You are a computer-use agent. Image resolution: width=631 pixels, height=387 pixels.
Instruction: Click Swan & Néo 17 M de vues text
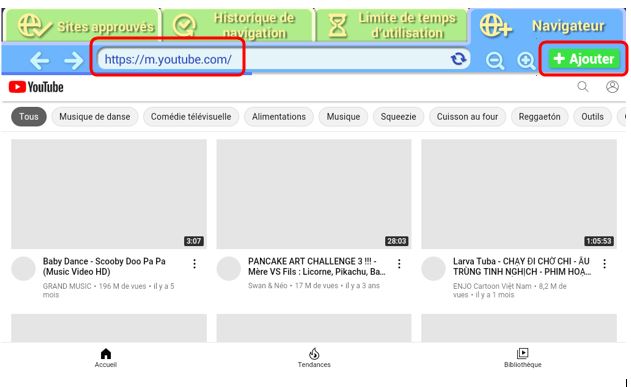314,286
